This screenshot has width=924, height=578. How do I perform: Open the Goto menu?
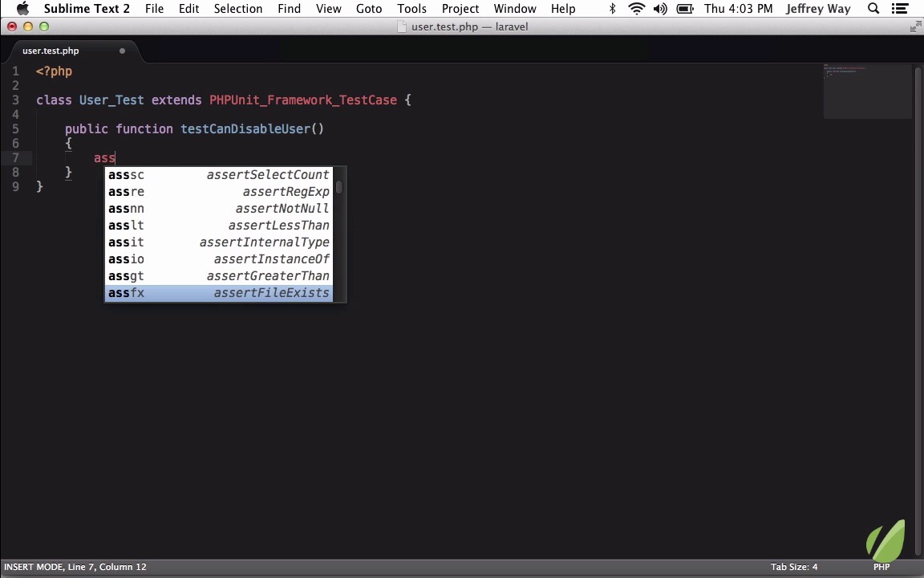tap(369, 9)
